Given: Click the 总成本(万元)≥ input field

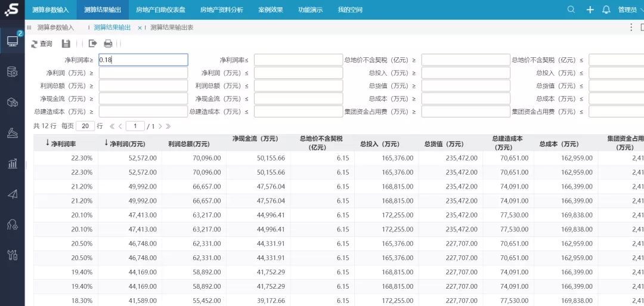Looking at the screenshot, I should point(466,98).
